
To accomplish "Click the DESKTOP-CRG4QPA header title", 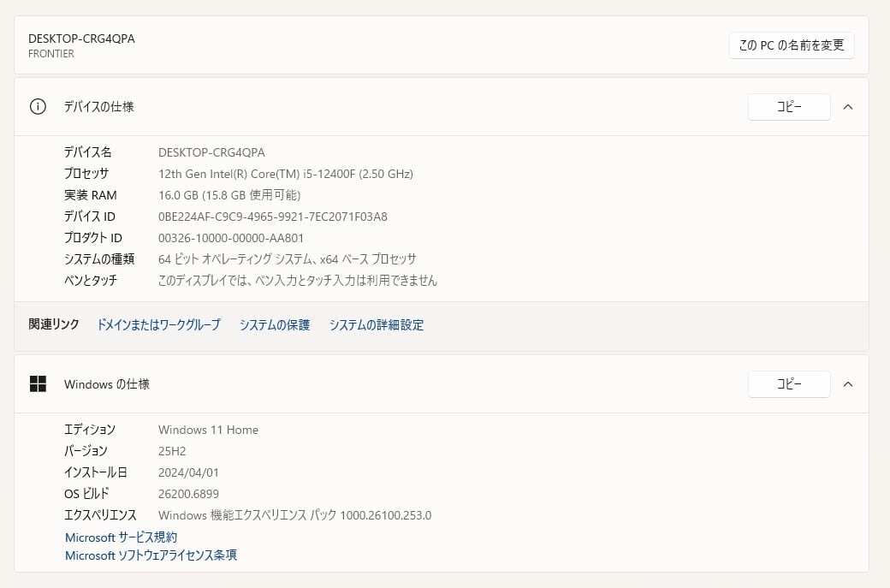I will point(82,39).
